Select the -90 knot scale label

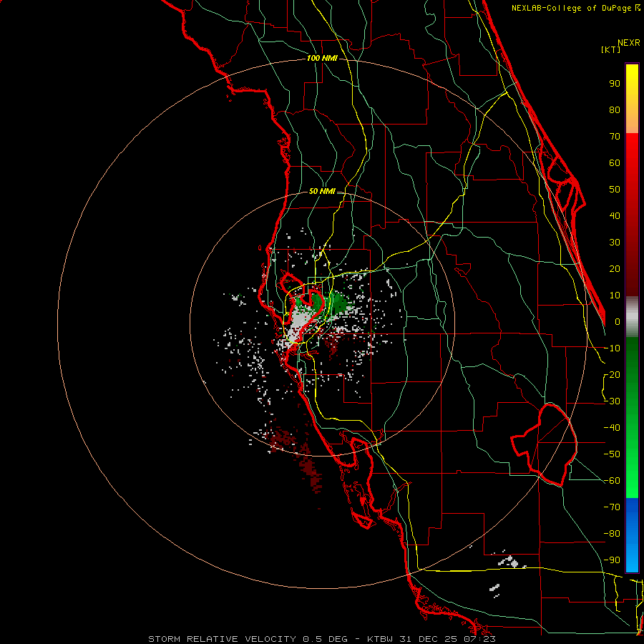[612, 560]
